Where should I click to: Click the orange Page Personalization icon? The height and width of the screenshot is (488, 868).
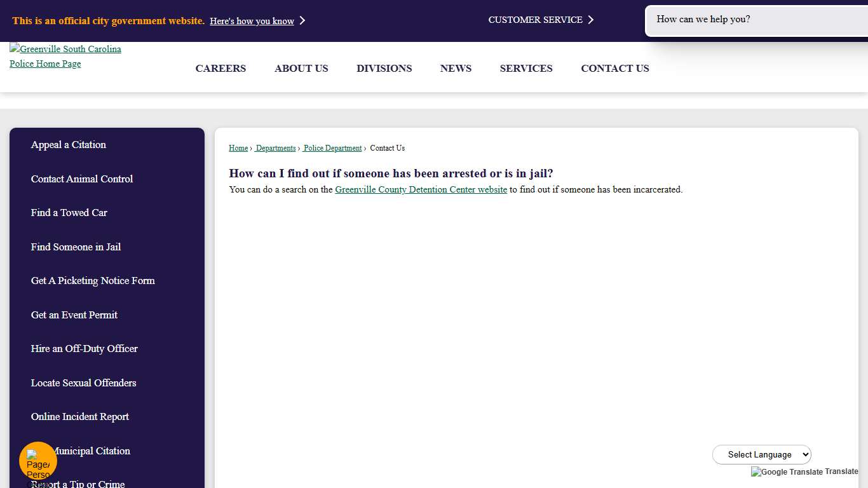pos(38,461)
